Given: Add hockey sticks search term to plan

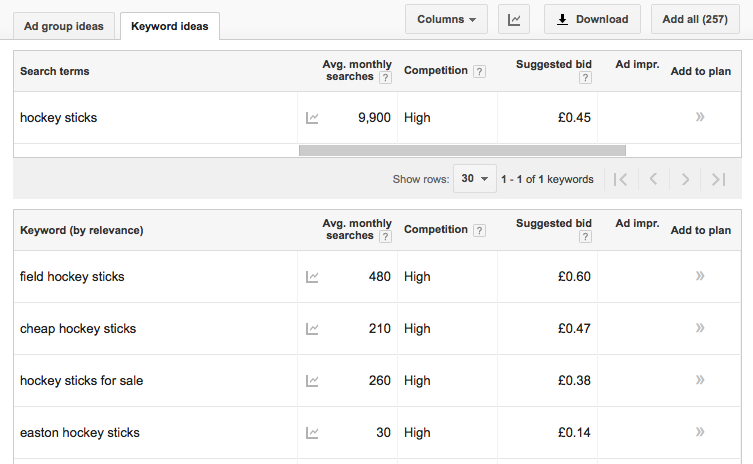Looking at the screenshot, I should pyautogui.click(x=700, y=118).
